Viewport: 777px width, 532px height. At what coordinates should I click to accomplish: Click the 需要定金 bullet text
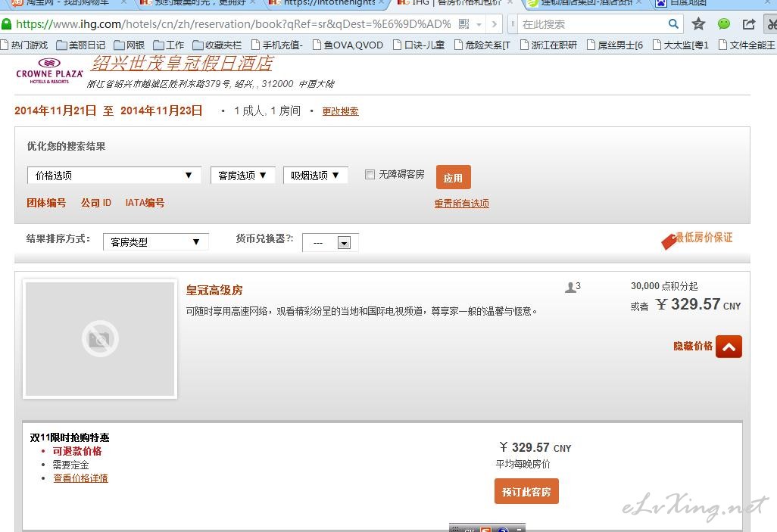coord(71,465)
